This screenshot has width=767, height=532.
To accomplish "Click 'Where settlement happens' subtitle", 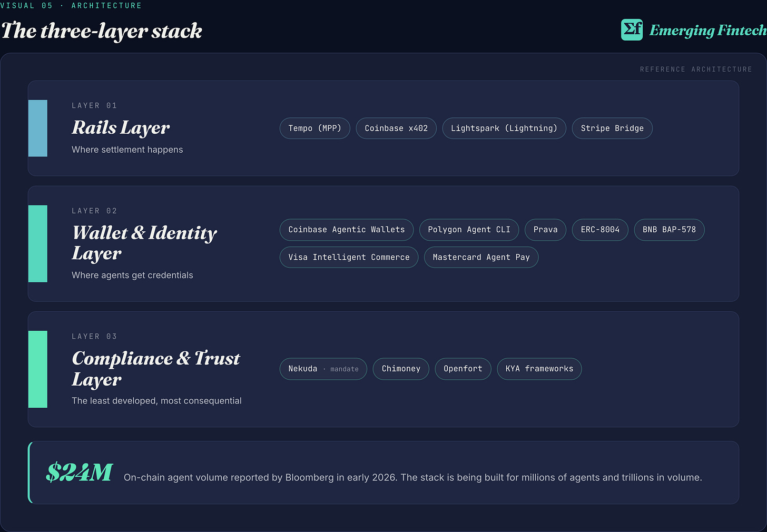I will tap(127, 150).
